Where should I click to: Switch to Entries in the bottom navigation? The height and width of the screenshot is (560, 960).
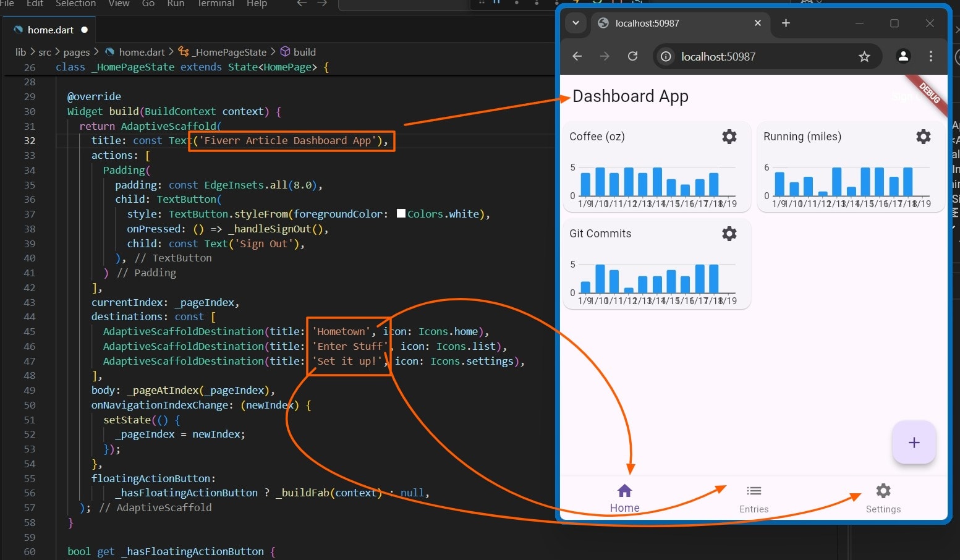(x=754, y=498)
